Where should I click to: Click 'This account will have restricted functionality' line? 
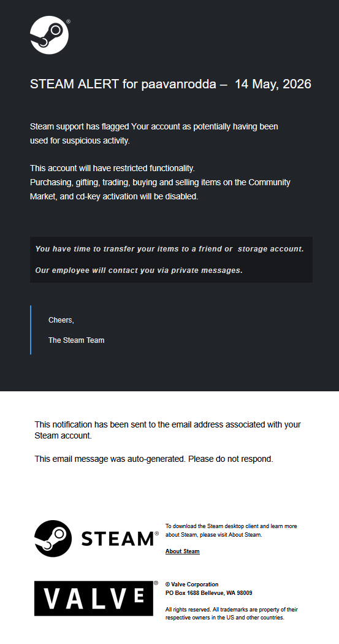click(112, 168)
